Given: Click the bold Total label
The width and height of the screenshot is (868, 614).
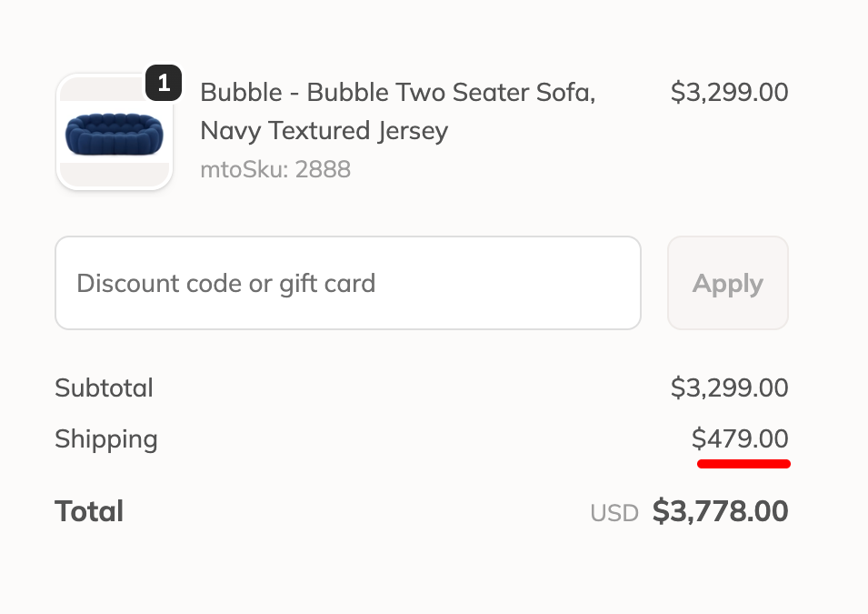Looking at the screenshot, I should click(89, 511).
